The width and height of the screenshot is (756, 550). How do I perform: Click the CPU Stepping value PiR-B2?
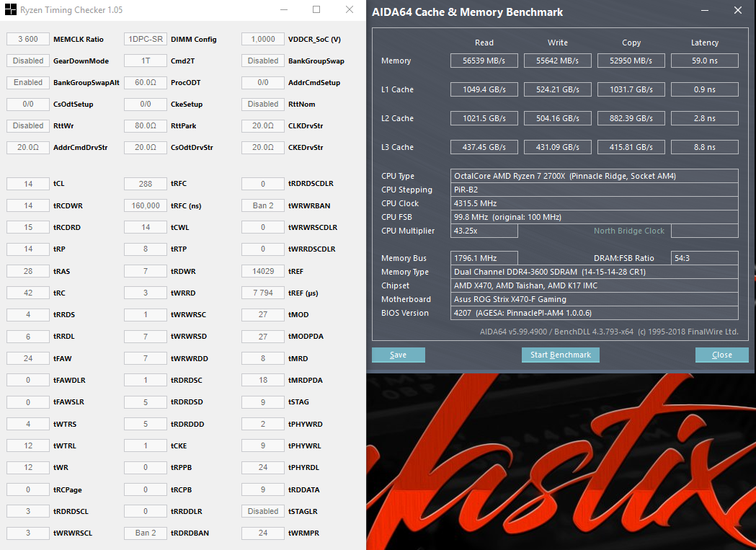point(594,190)
